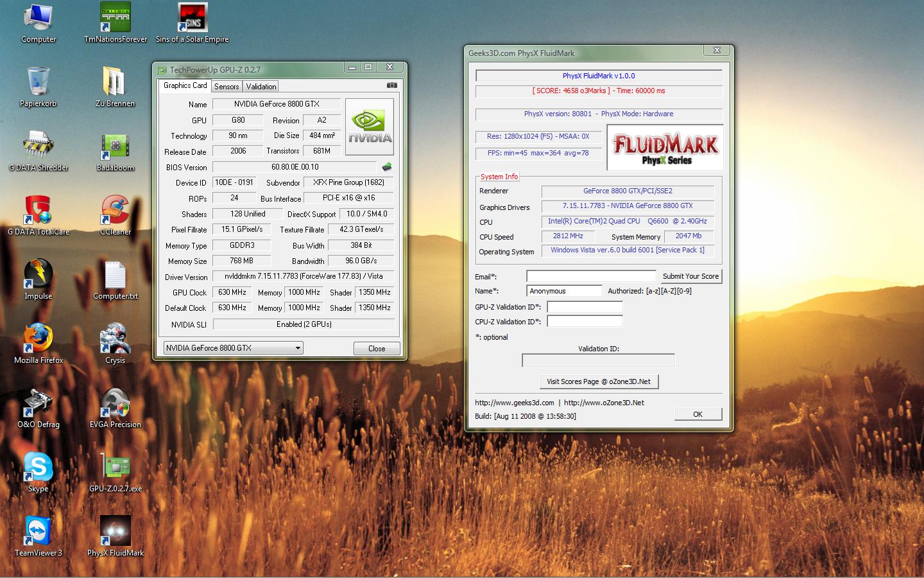Click the Subvendor value XFX Pine Group
Image resolution: width=924 pixels, height=578 pixels.
click(348, 182)
